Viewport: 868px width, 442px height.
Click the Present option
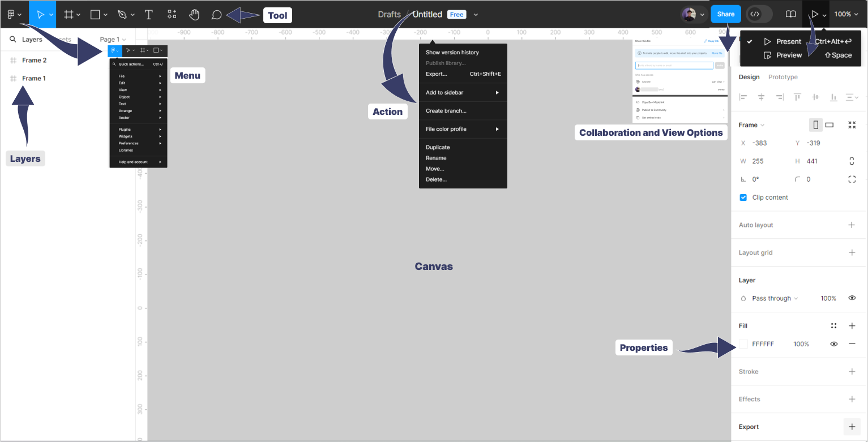[x=789, y=41]
